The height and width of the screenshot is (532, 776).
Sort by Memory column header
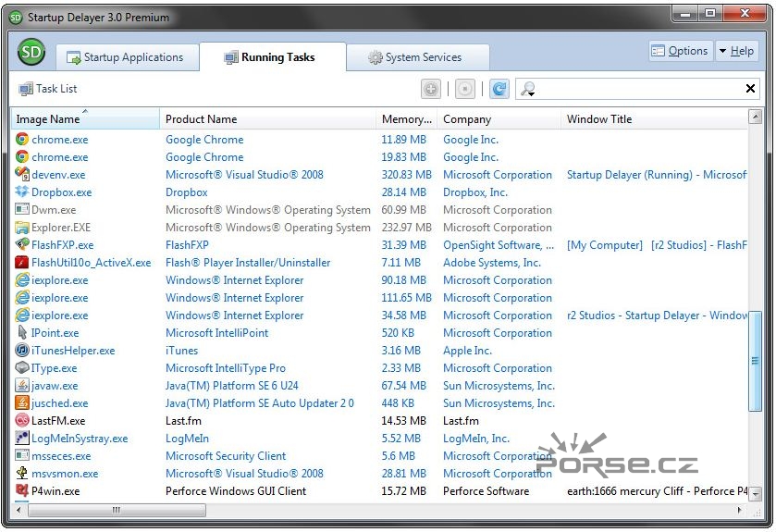point(406,119)
